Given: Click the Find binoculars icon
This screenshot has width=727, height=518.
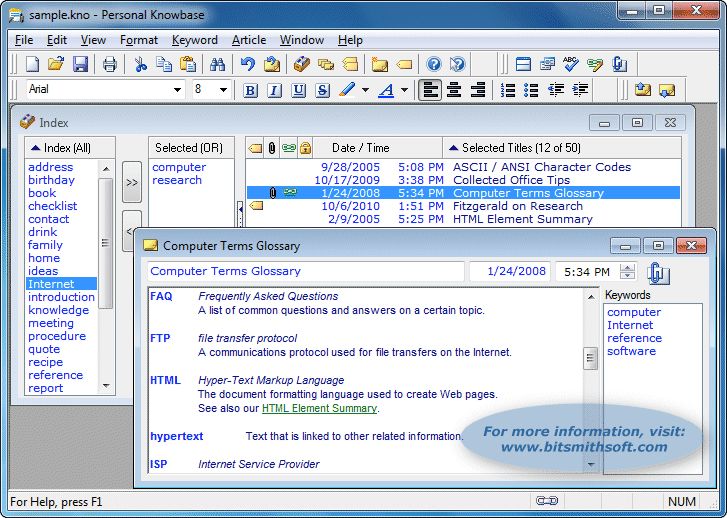Looking at the screenshot, I should point(217,64).
